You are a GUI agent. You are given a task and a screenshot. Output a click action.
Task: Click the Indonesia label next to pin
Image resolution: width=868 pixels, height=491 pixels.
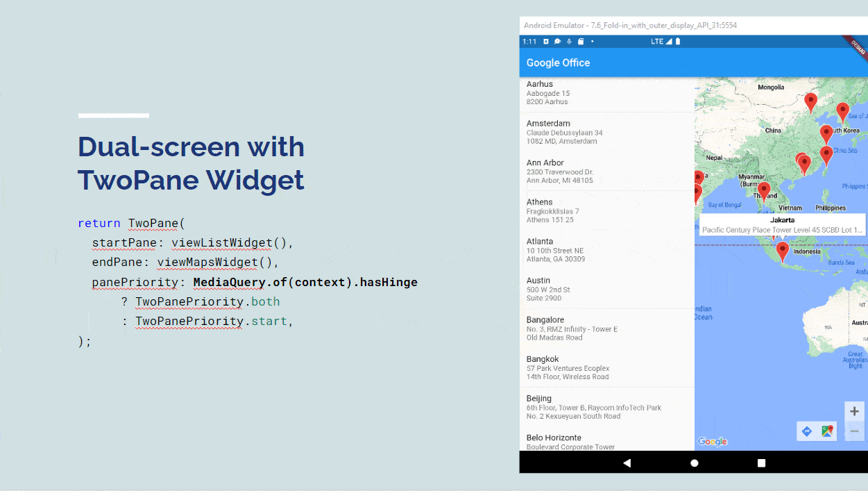pos(807,251)
